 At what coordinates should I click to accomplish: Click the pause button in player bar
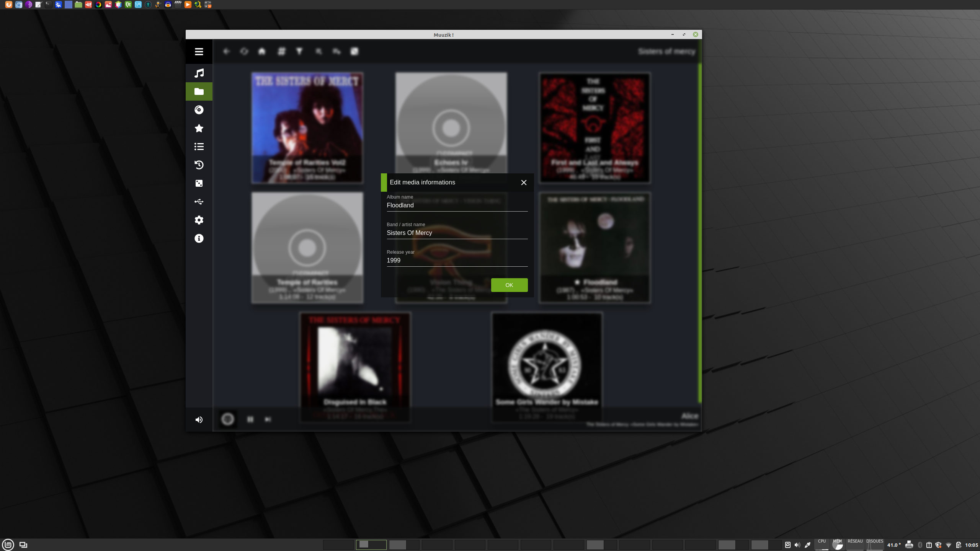point(250,419)
